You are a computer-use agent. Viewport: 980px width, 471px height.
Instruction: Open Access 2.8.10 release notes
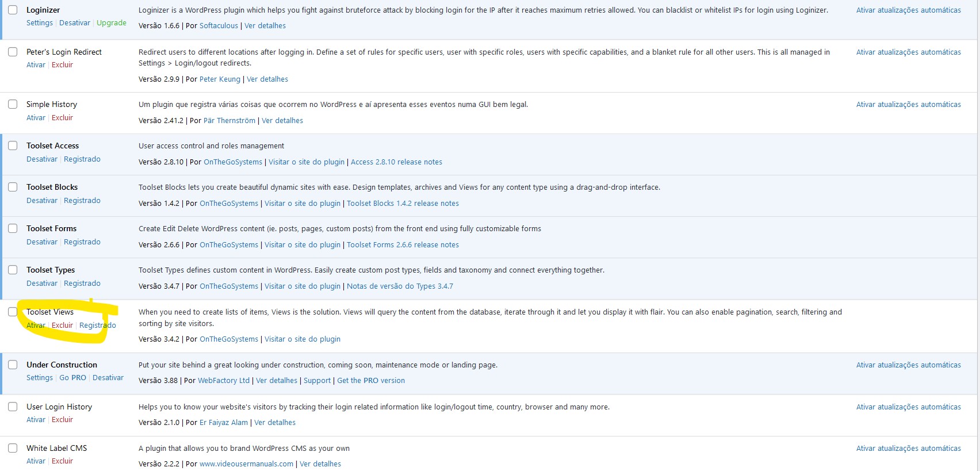point(396,162)
